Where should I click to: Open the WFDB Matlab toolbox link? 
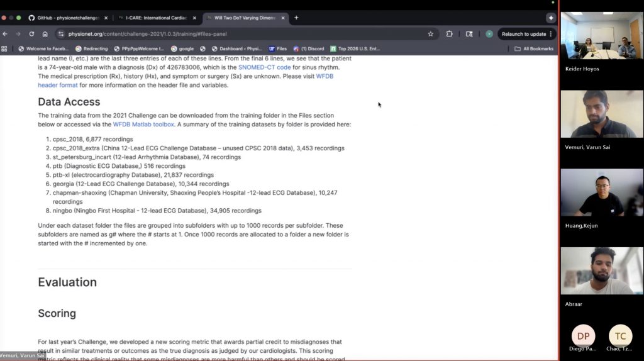tap(143, 125)
